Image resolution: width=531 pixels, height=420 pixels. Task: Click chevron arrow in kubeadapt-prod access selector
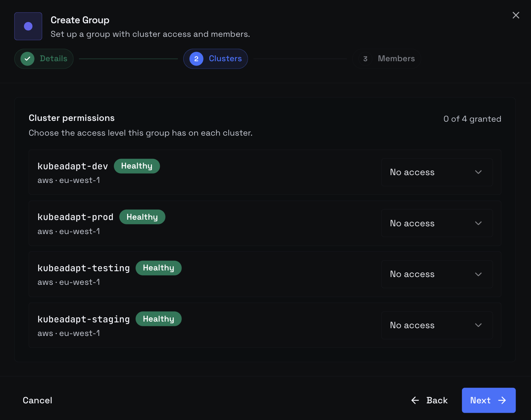coord(478,223)
